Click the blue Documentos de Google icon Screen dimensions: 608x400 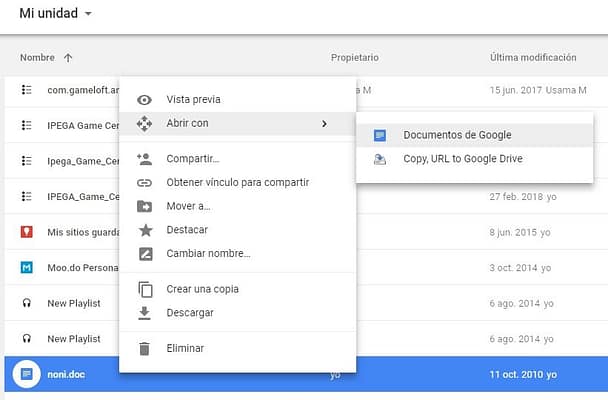(380, 135)
